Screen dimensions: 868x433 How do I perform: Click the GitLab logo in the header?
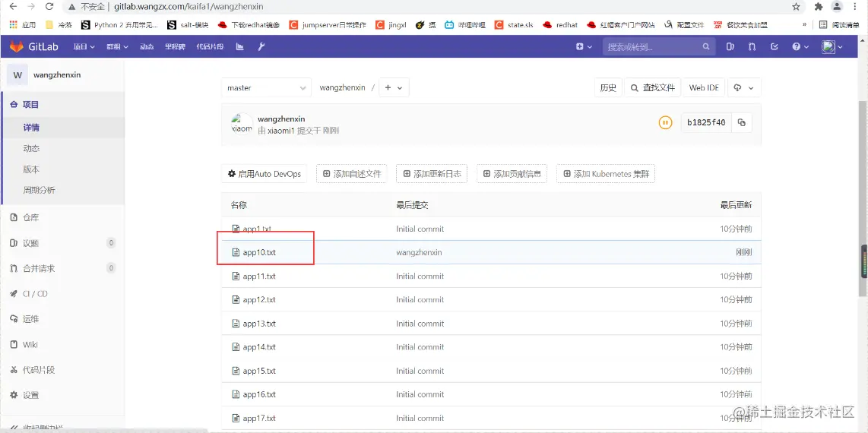33,47
